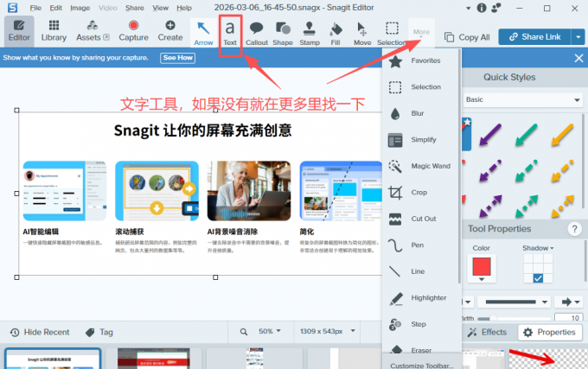Select the Callout tool

click(257, 33)
